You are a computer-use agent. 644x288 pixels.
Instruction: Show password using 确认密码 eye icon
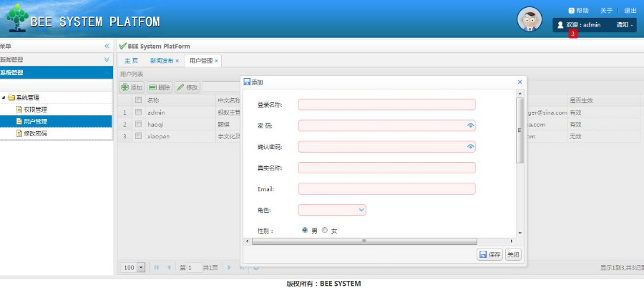click(x=471, y=146)
